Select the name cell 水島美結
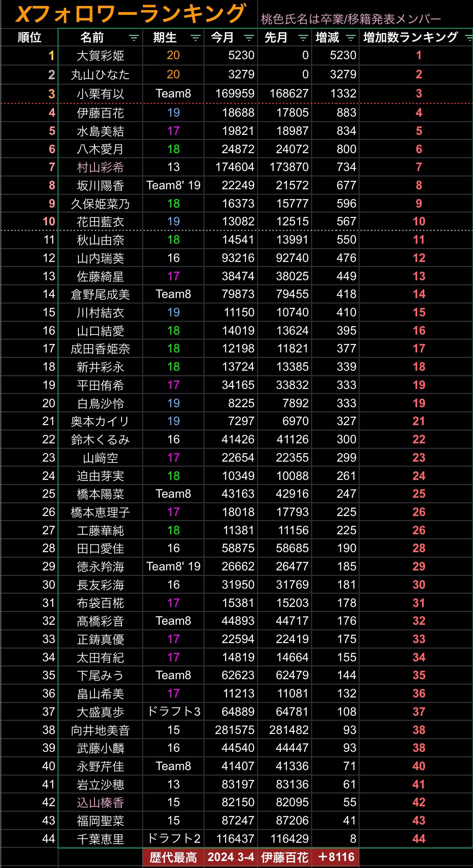The width and height of the screenshot is (473, 868). point(100,131)
